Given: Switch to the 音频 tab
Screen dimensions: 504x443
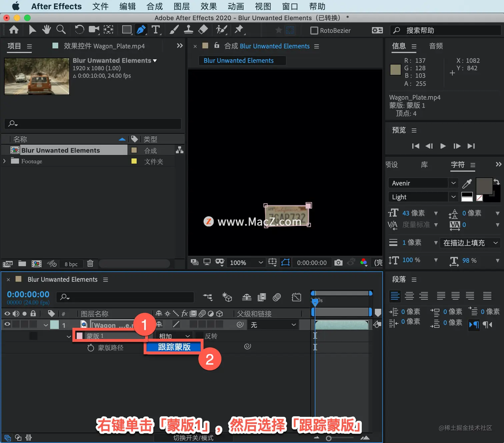Looking at the screenshot, I should point(436,46).
